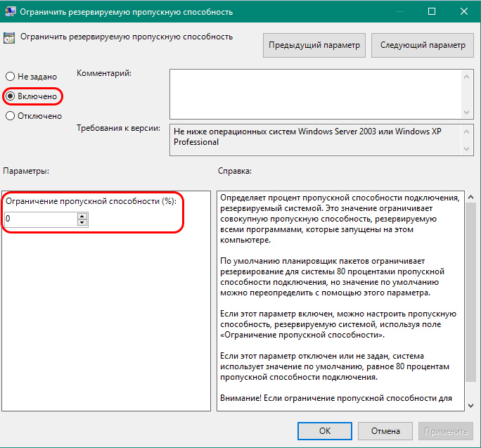Image resolution: width=481 pixels, height=448 pixels.
Task: Increase bandwidth limit with up spinner
Action: [82, 216]
